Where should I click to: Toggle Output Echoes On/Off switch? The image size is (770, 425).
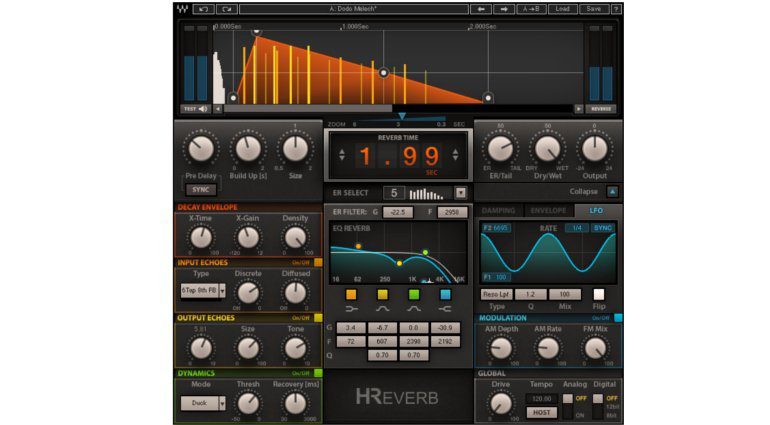tap(318, 318)
